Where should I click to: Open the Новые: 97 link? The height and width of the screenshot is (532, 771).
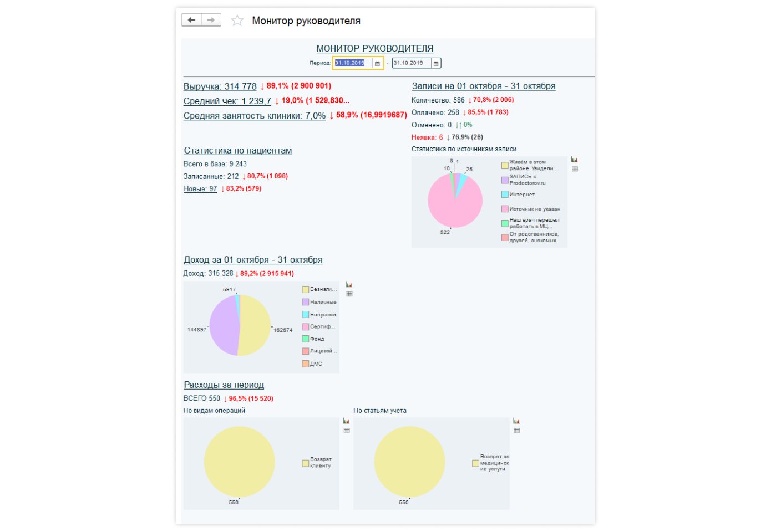click(200, 189)
